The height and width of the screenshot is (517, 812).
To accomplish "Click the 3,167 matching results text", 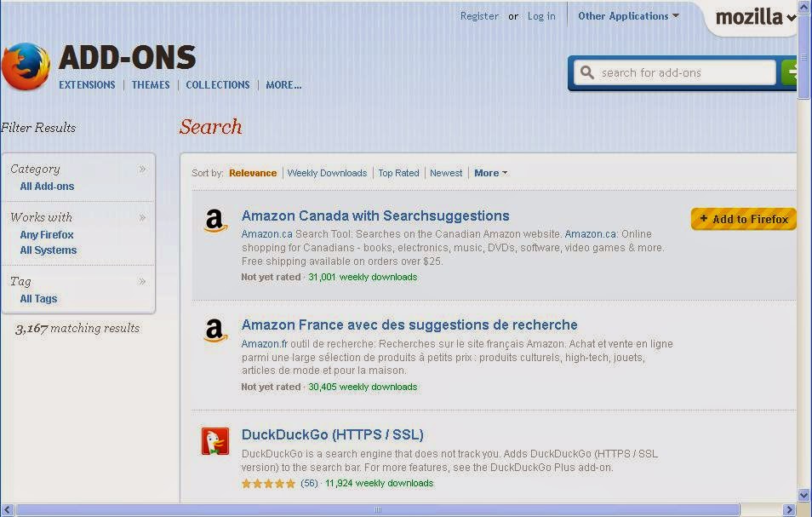I will [77, 329].
